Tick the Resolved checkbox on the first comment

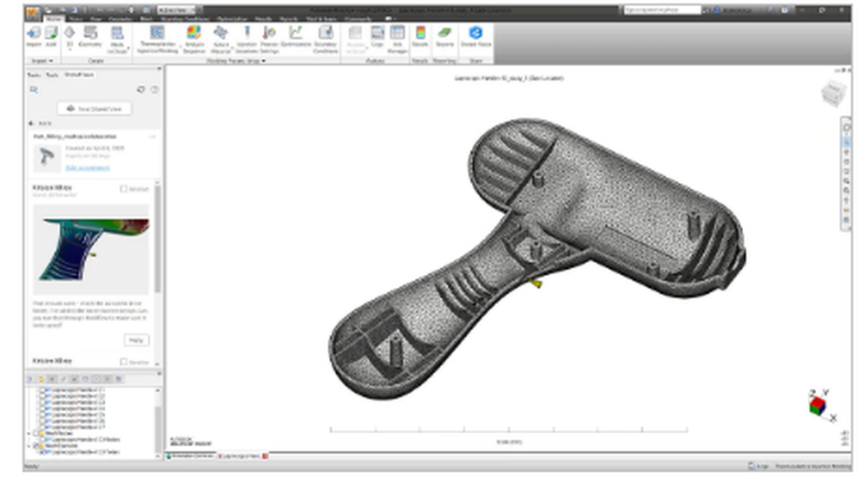coord(123,189)
